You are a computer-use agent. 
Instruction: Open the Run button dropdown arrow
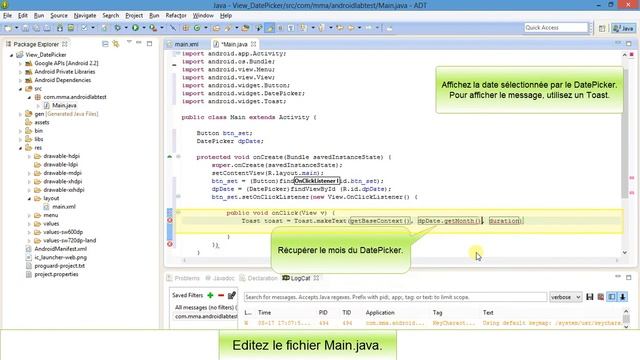pyautogui.click(x=144, y=28)
